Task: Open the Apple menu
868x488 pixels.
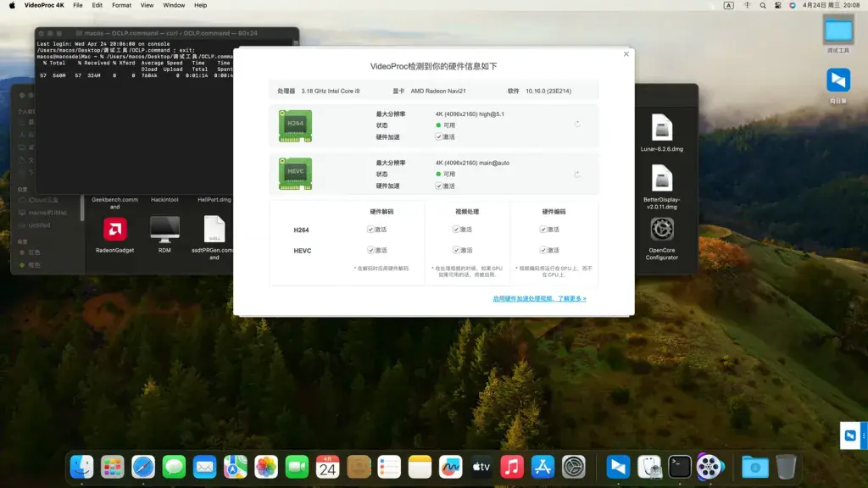Action: [x=12, y=5]
